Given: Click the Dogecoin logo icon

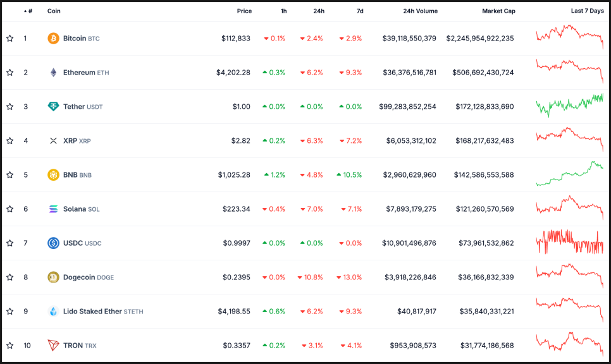Looking at the screenshot, I should 53,277.
